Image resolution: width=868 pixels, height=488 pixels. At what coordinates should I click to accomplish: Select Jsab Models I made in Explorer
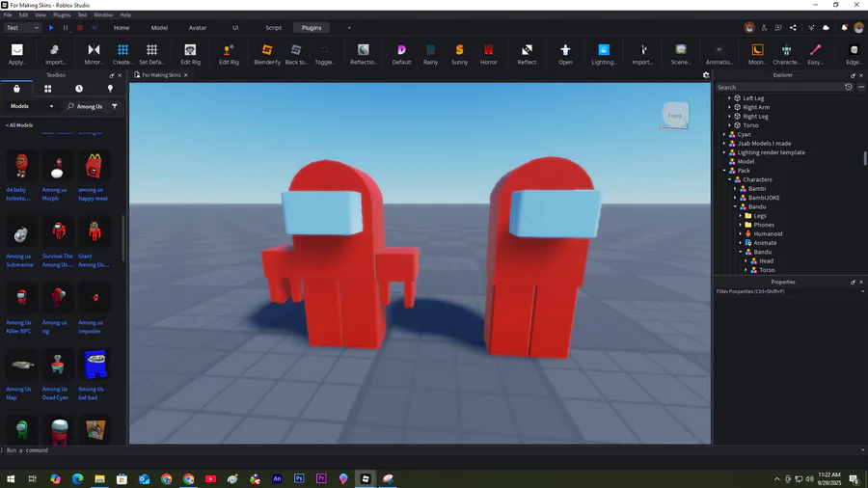click(x=764, y=144)
